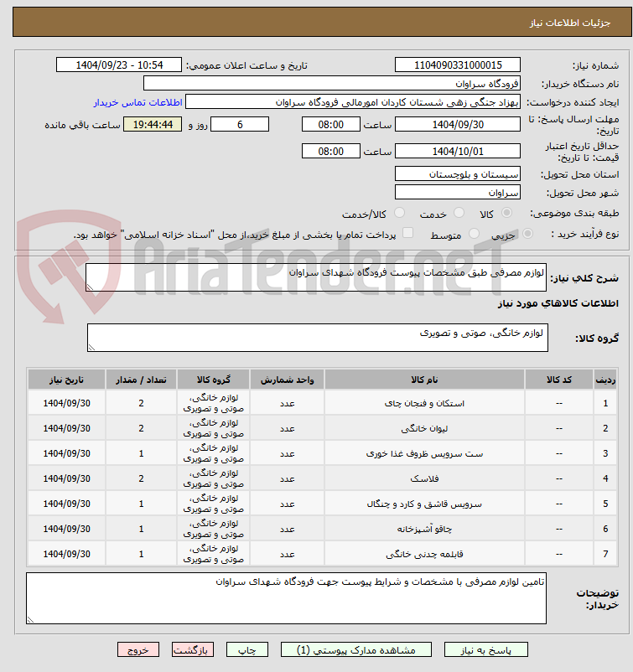633x672 pixels.
Task: Click the شرح کلی نیاز text area
Action: pos(316,277)
